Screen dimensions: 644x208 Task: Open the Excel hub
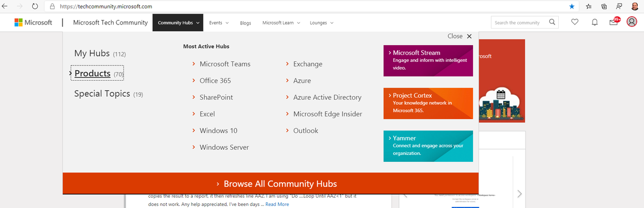tap(207, 114)
